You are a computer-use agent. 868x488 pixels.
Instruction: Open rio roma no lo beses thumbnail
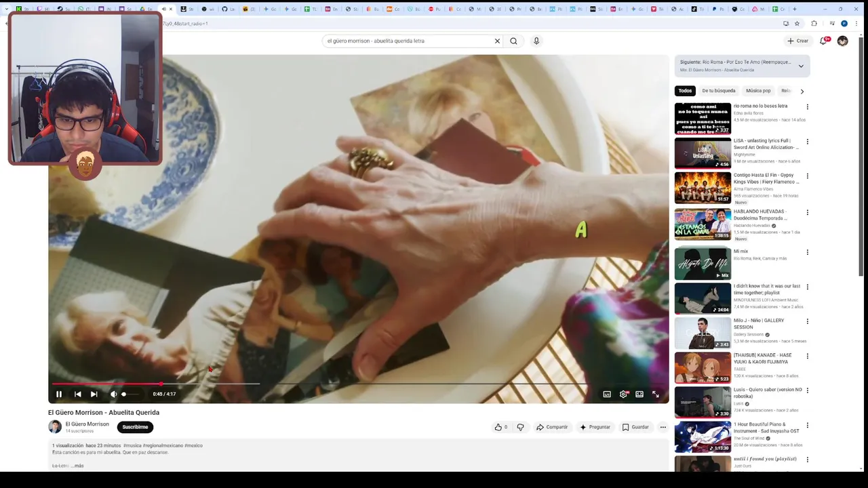click(703, 119)
